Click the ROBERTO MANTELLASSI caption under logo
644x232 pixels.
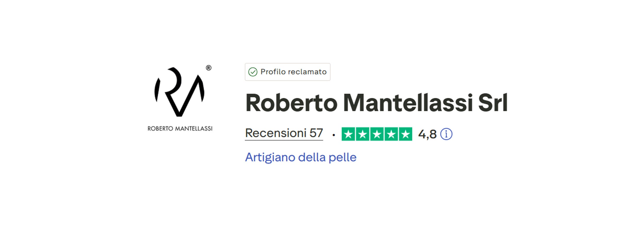(180, 128)
